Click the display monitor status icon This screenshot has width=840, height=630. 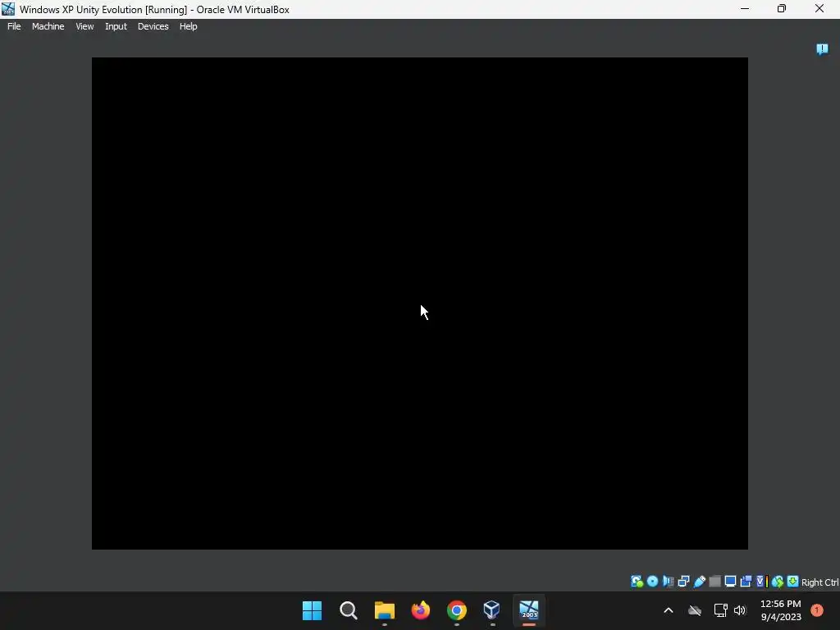pyautogui.click(x=730, y=582)
